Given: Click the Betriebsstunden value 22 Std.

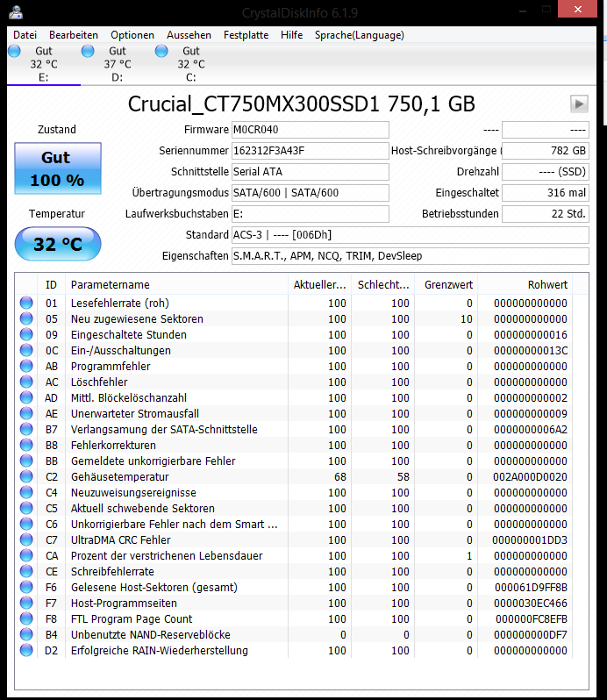Looking at the screenshot, I should (x=546, y=214).
